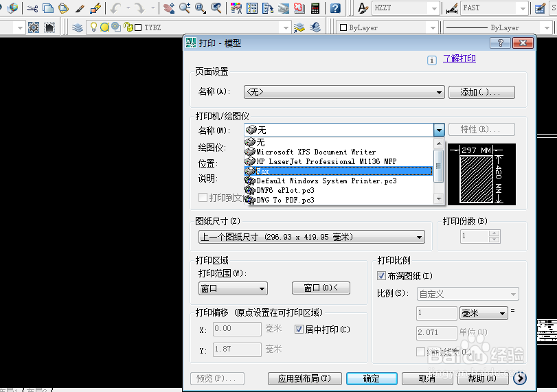Click the Dimension Style icon beside FAST

point(452,8)
